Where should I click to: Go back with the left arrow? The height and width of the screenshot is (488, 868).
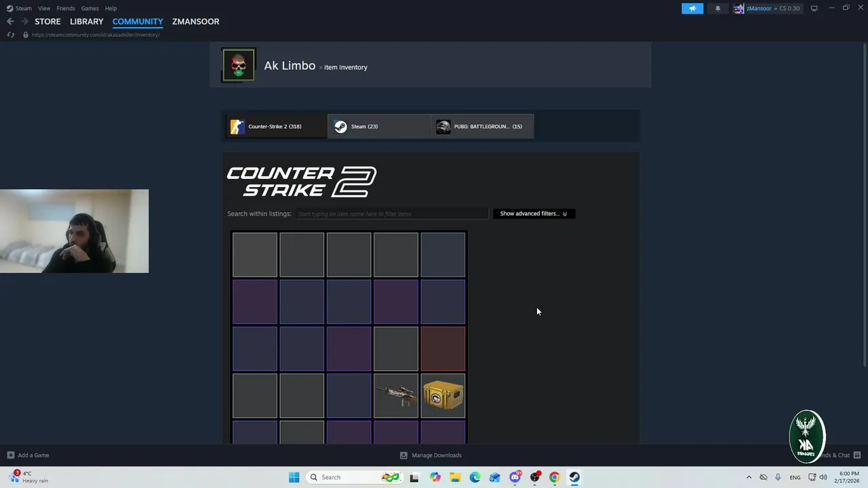coord(10,22)
